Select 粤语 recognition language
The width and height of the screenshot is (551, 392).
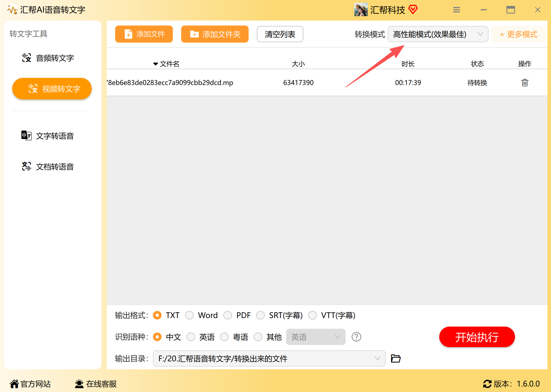pyautogui.click(x=234, y=337)
